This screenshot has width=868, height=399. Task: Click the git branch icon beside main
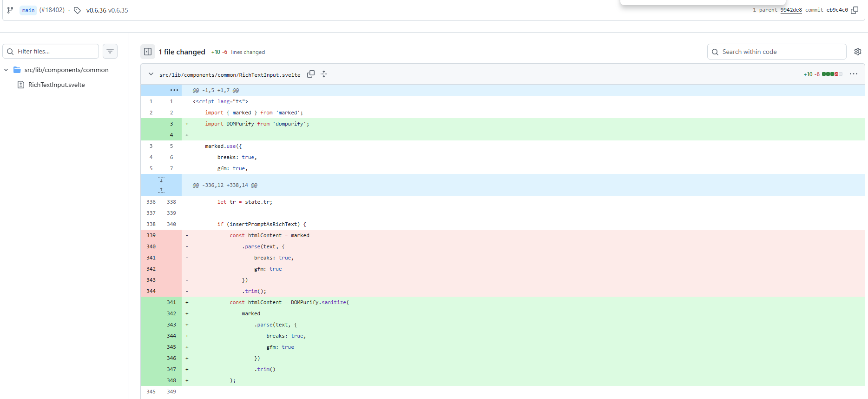click(10, 10)
